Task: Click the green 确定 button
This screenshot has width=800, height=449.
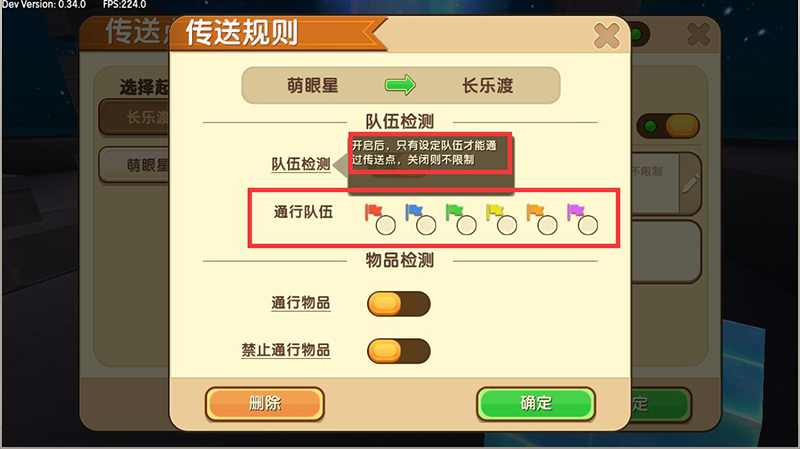Action: coord(536,404)
